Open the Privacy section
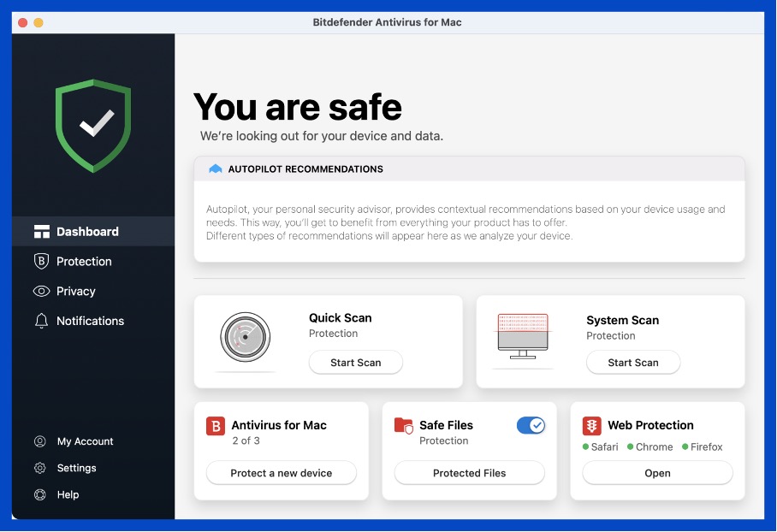This screenshot has height=532, width=777. [75, 292]
